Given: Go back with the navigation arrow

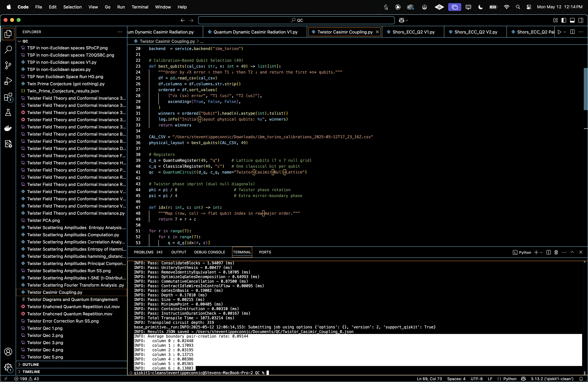Looking at the screenshot, I should click(183, 20).
